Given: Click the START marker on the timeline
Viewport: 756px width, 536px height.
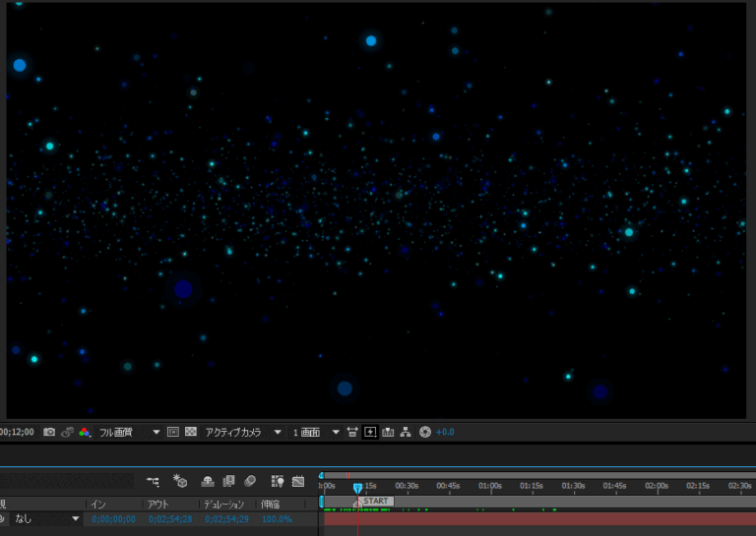Looking at the screenshot, I should coord(376,502).
